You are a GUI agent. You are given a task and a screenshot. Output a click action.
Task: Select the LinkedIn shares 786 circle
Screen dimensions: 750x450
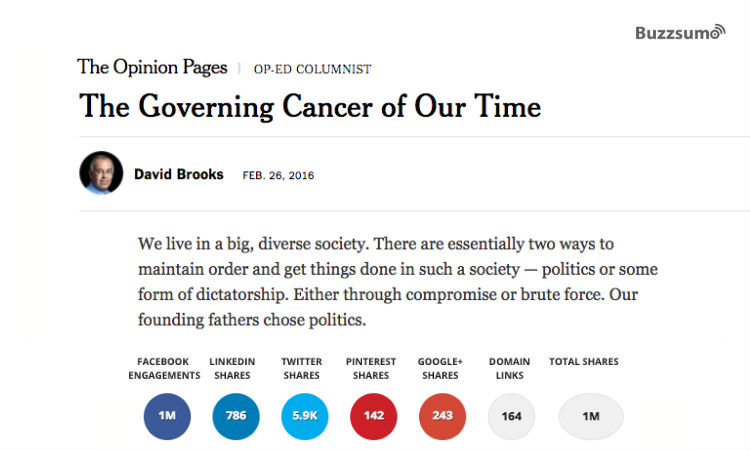tap(236, 416)
